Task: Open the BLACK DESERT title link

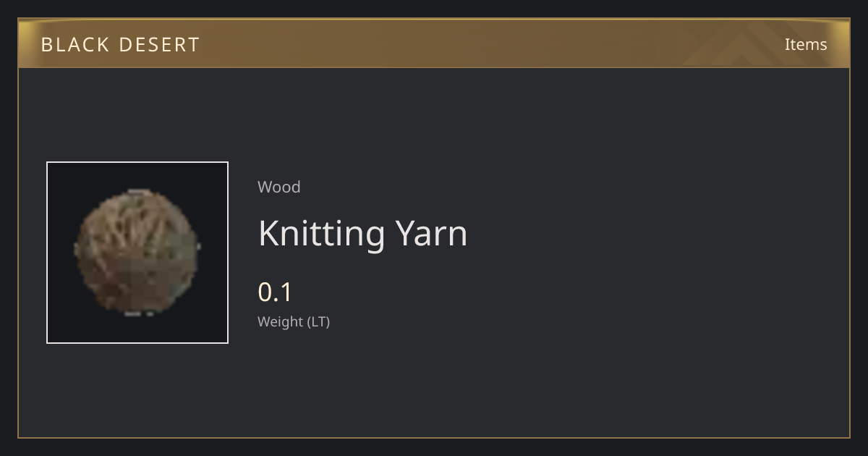Action: 120,44
